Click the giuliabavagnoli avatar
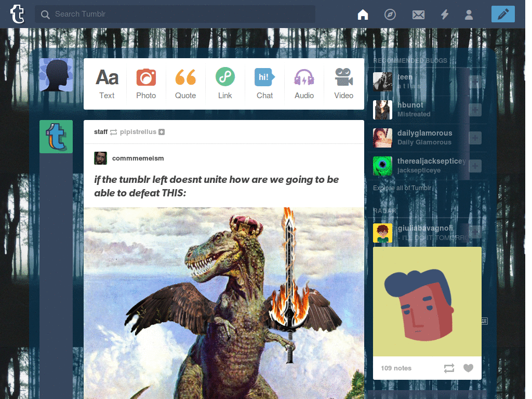Viewport: 532px width, 399px height. tap(383, 233)
